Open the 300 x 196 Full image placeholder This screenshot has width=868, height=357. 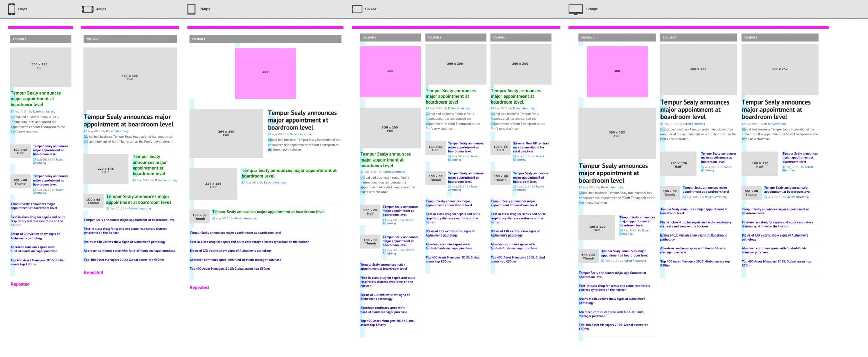coord(40,67)
